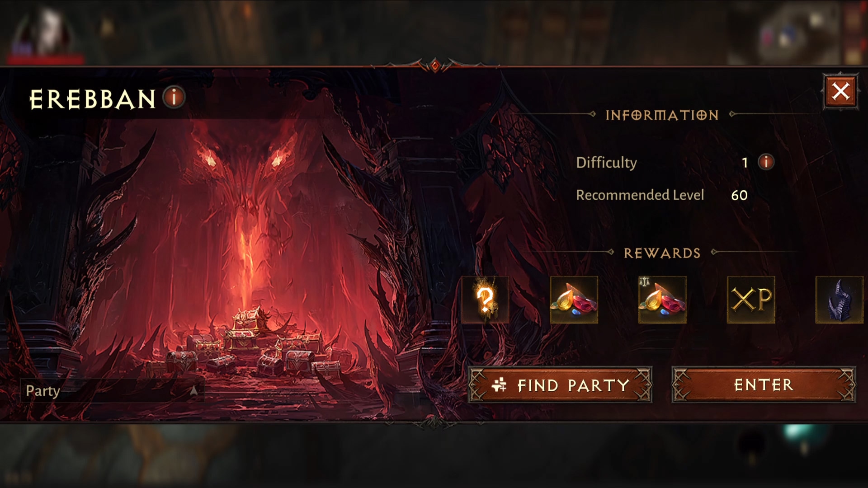Viewport: 868px width, 488px height.
Task: Click the Enter button
Action: point(764,385)
